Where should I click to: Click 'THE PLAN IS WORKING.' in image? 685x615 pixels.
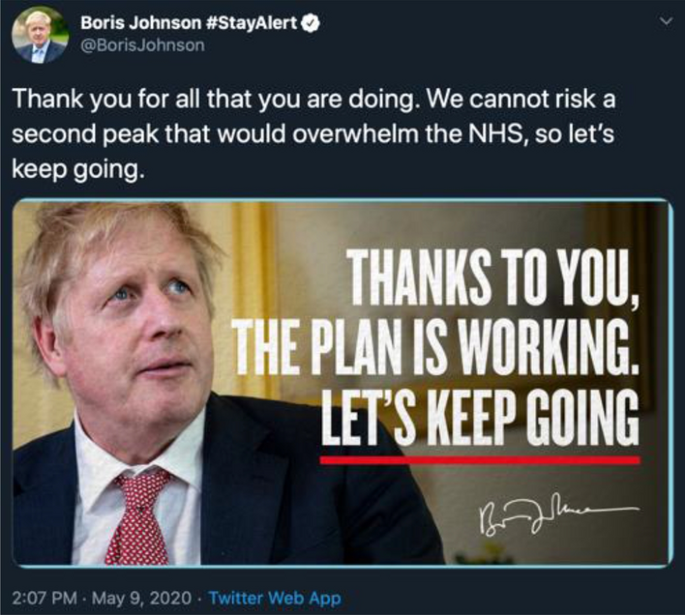pos(436,347)
